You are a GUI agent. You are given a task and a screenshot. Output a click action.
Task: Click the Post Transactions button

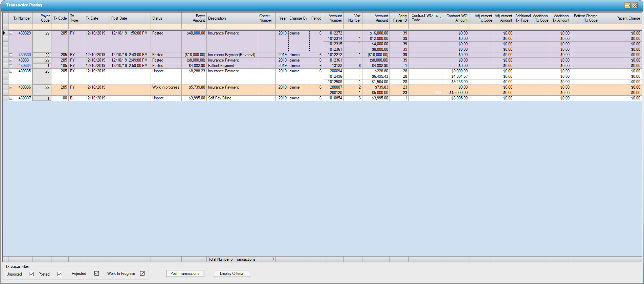185,274
